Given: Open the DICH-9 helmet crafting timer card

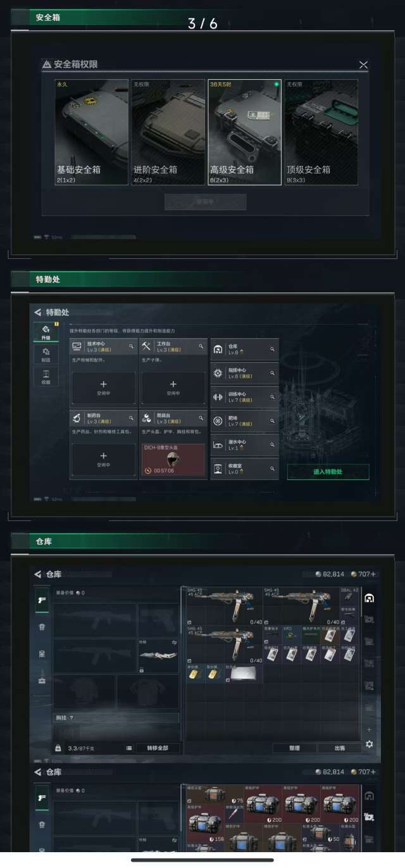Looking at the screenshot, I should coord(173,460).
